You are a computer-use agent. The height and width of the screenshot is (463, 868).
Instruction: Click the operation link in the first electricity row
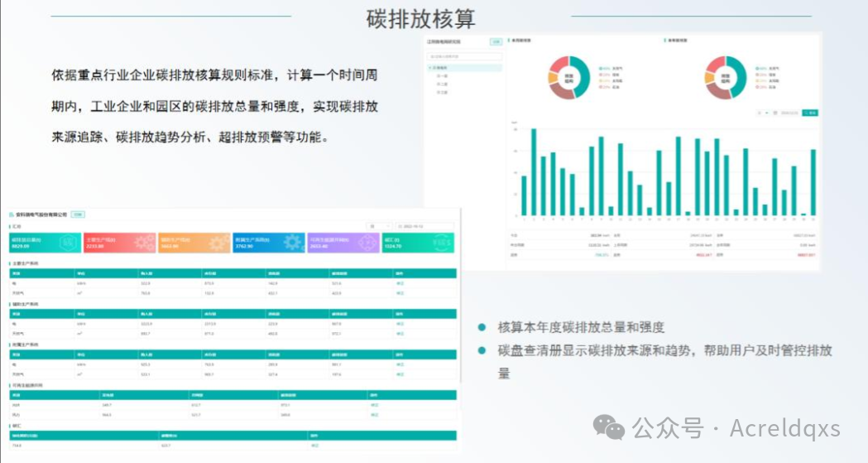[400, 283]
